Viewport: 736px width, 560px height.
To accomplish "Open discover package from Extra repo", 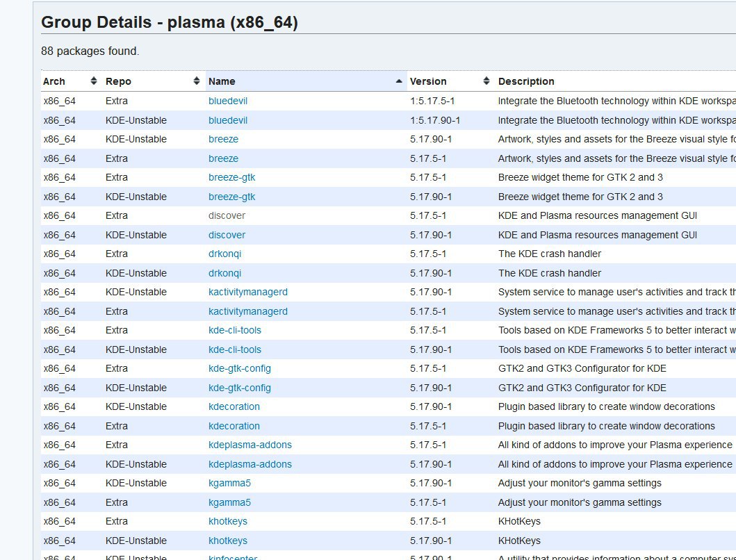I will pos(227,215).
